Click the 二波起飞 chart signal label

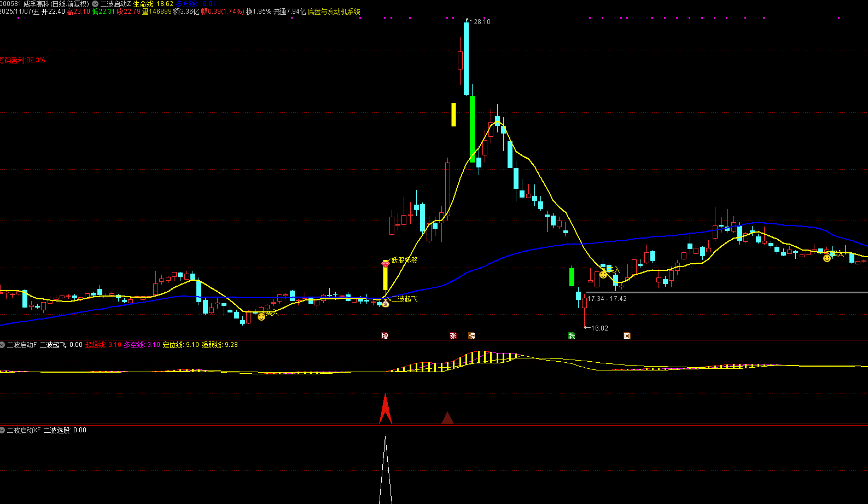404,299
